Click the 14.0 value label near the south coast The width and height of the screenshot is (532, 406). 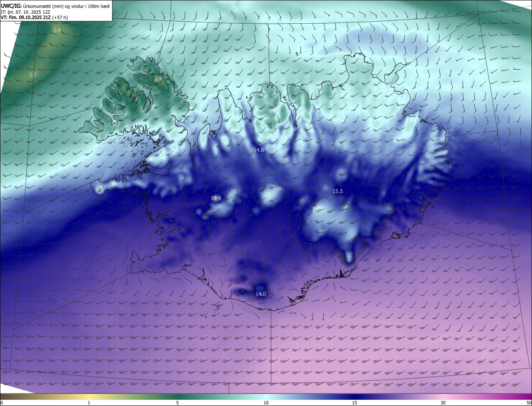[261, 294]
